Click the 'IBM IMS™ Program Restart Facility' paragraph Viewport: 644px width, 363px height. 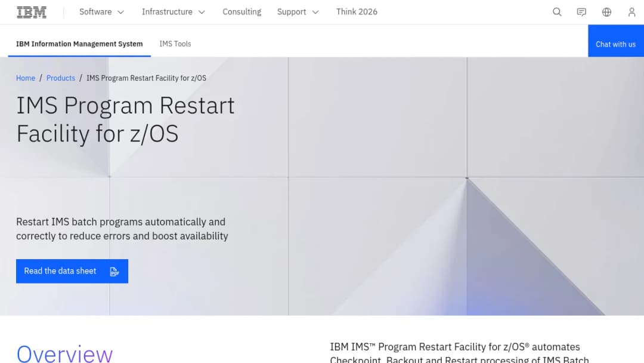point(459,353)
